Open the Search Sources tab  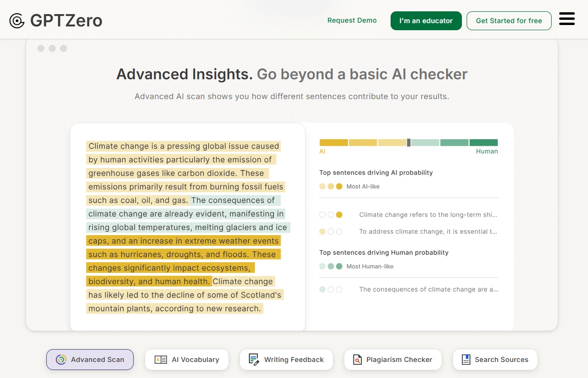pos(495,360)
